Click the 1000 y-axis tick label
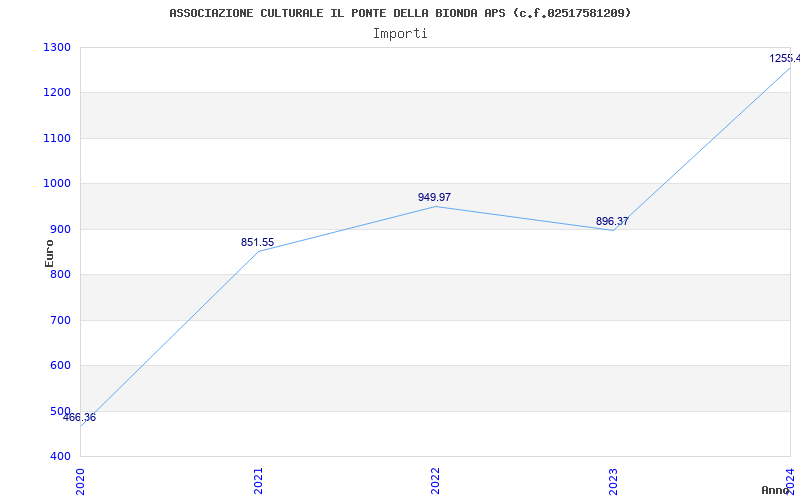This screenshot has height=500, width=800. (x=57, y=184)
